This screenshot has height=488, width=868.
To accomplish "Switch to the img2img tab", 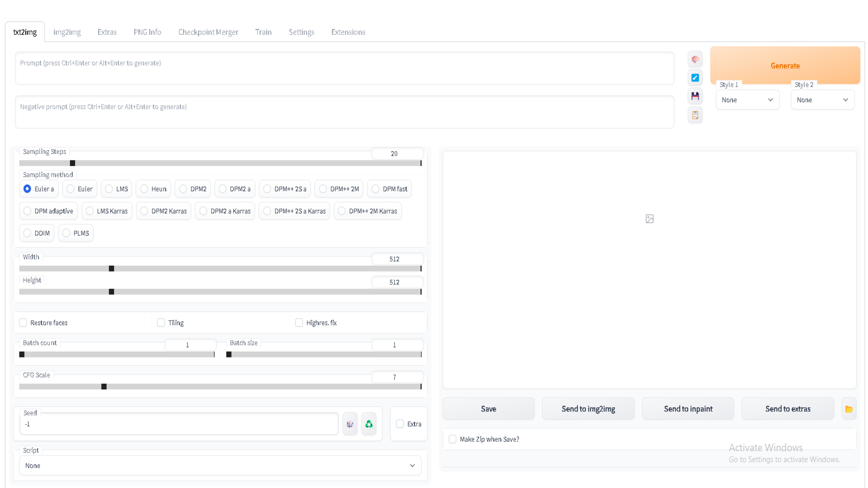I will coord(67,32).
